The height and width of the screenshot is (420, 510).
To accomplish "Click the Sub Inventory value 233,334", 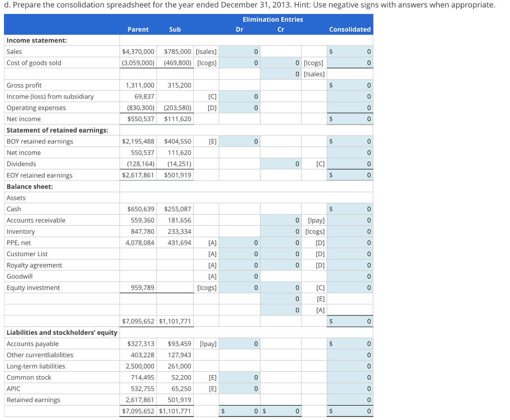I will 179,231.
